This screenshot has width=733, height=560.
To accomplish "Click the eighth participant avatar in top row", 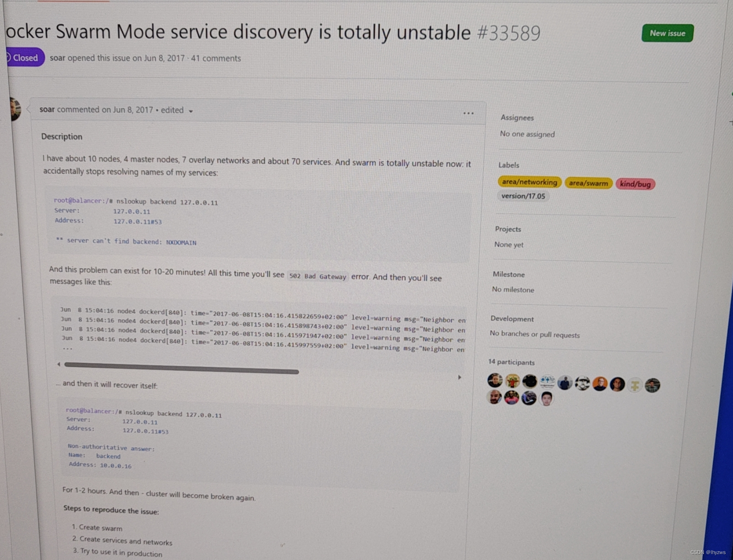I will coord(617,384).
